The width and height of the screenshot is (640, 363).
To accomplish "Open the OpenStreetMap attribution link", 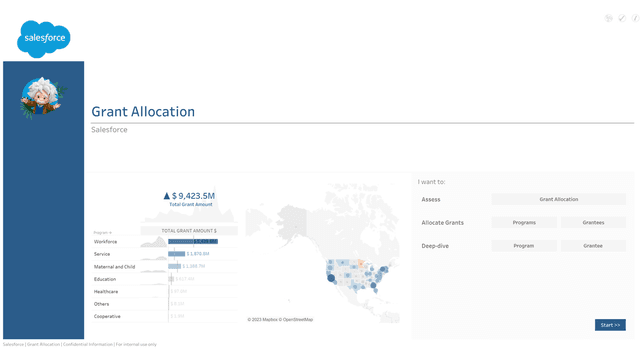I will tap(298, 320).
